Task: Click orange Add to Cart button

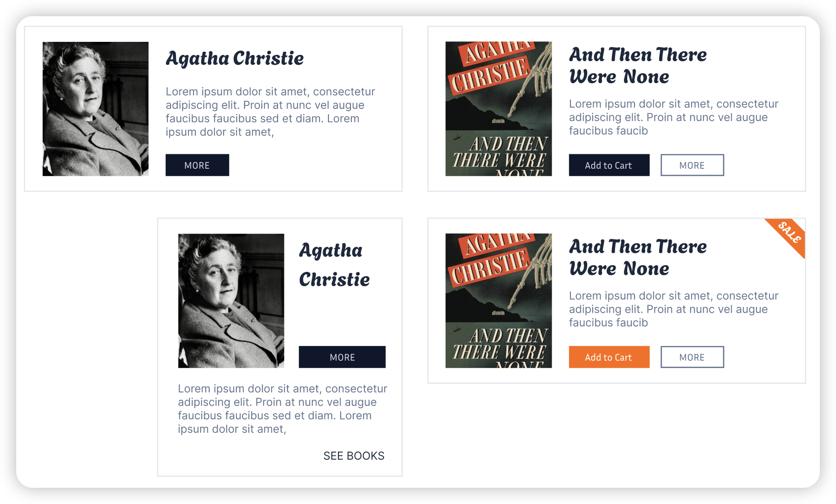Action: (609, 357)
